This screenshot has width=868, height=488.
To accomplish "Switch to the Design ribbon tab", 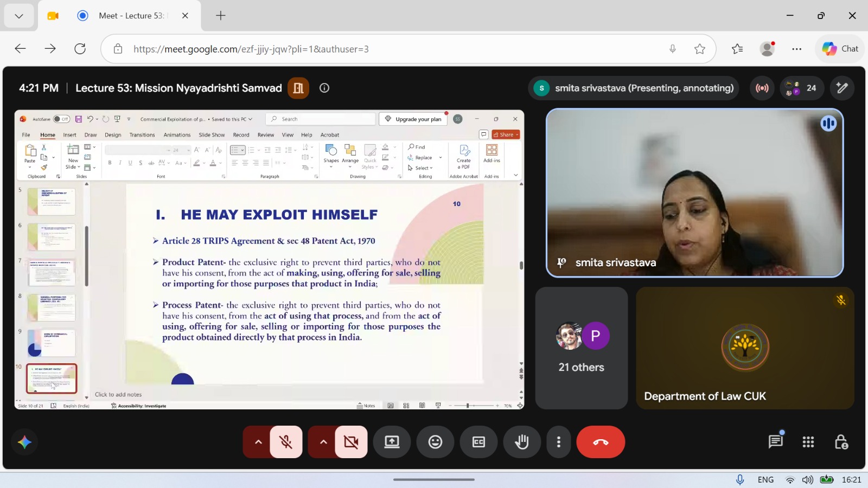I will 113,135.
